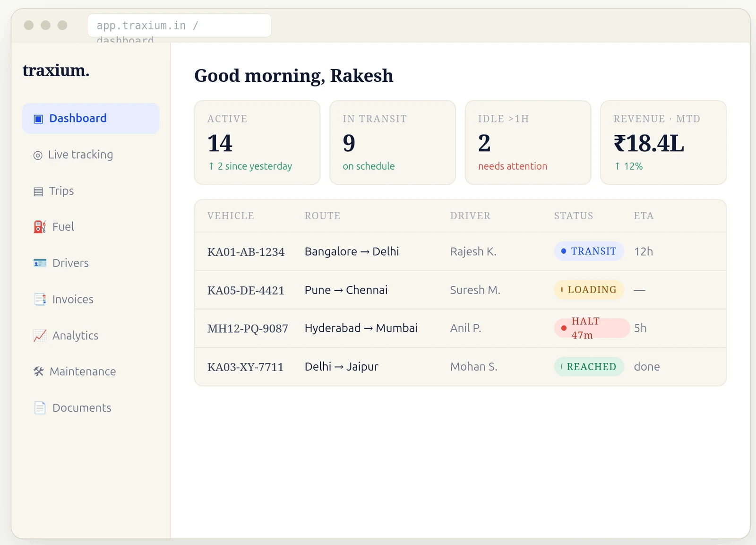Select vehicle KA01-AB-1234
Viewport: 756px width, 545px height.
[x=246, y=252]
